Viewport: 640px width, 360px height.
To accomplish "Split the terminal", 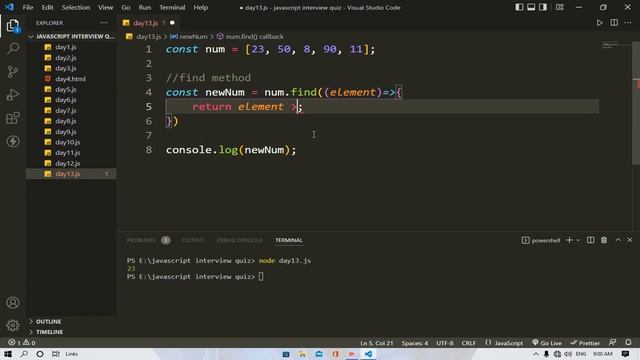I will tap(591, 240).
